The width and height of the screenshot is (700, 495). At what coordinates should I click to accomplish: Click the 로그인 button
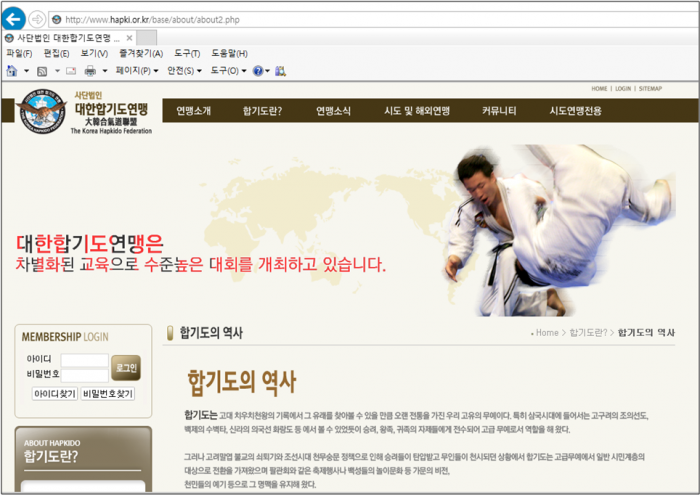point(126,368)
